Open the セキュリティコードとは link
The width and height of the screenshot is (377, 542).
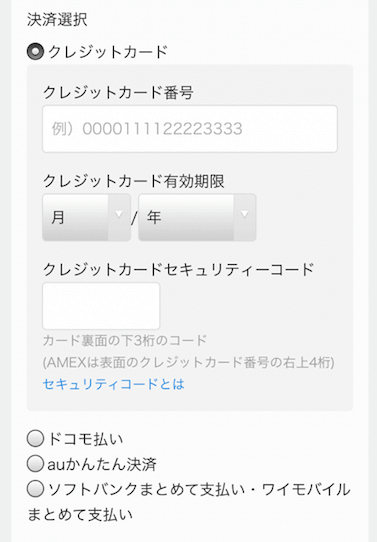point(114,384)
